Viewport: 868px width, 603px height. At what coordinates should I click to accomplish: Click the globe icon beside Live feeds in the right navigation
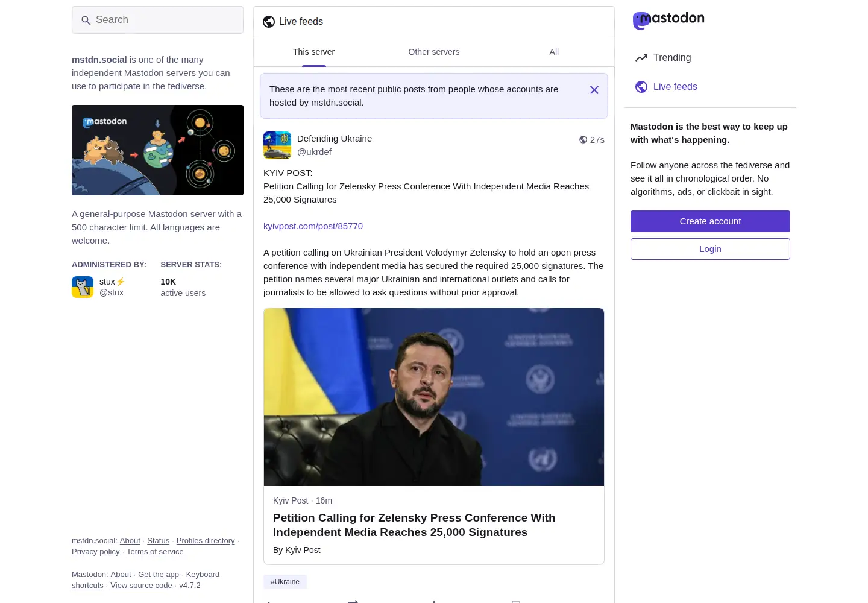641,87
